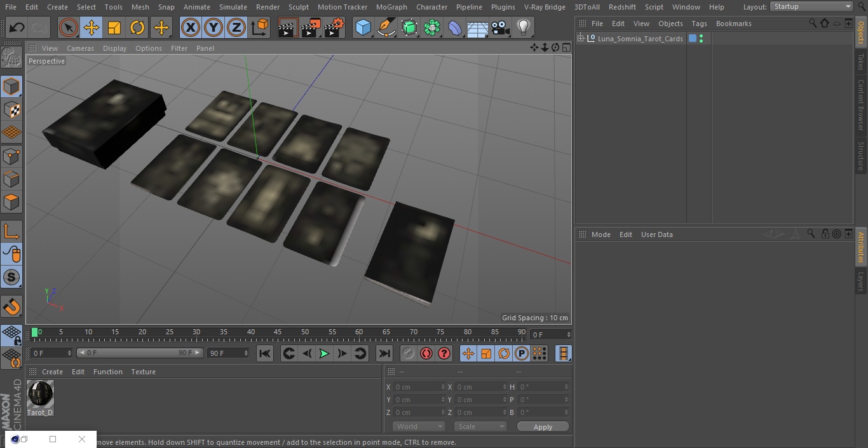868x448 pixels.
Task: Toggle Y axis lock
Action: tap(214, 27)
